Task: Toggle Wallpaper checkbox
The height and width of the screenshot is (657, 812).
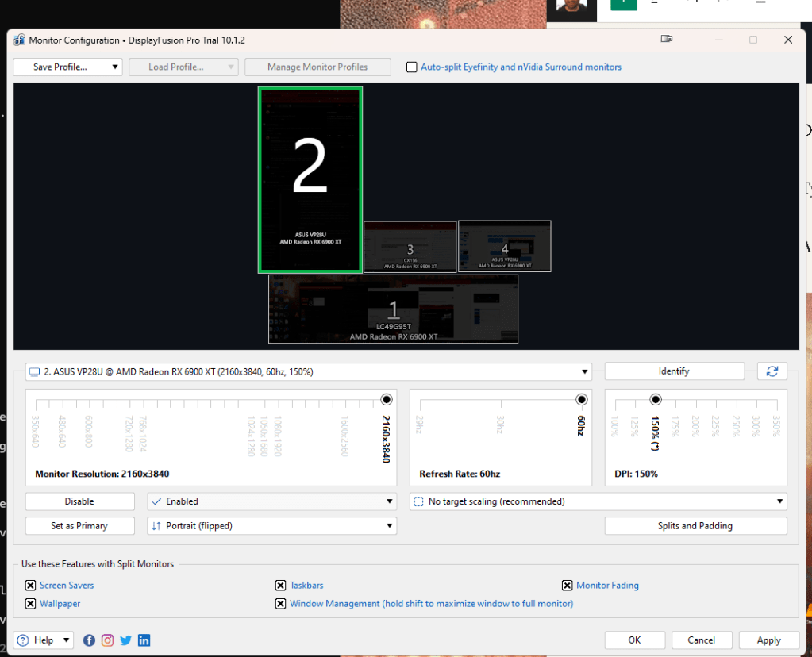Action: (x=30, y=604)
